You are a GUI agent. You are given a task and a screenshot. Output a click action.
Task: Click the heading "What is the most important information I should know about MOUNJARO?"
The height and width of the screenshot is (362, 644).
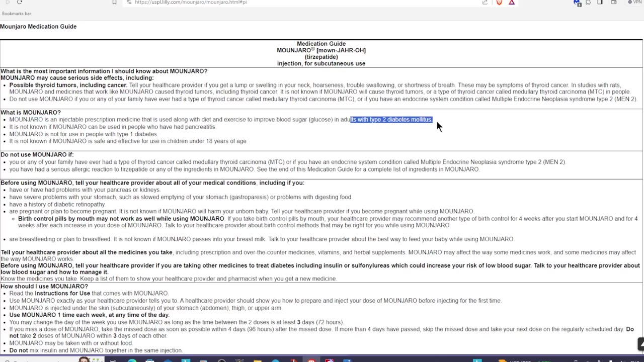104,71
